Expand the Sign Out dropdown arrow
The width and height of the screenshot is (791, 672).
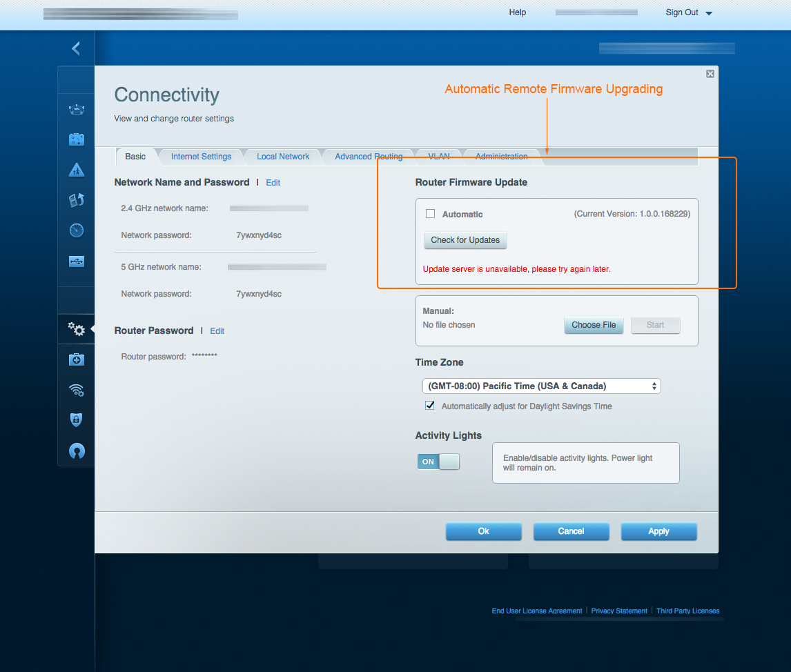point(709,13)
